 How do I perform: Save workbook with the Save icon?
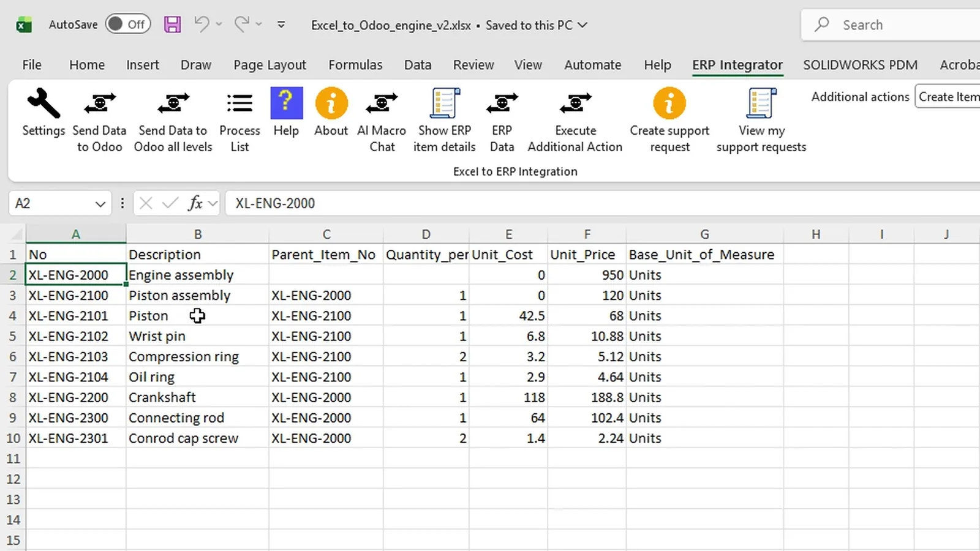click(172, 24)
